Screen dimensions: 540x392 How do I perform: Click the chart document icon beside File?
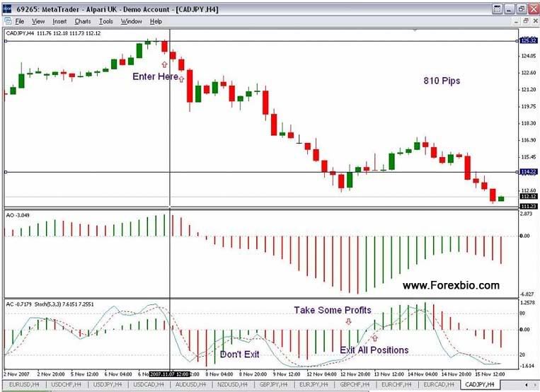point(8,21)
